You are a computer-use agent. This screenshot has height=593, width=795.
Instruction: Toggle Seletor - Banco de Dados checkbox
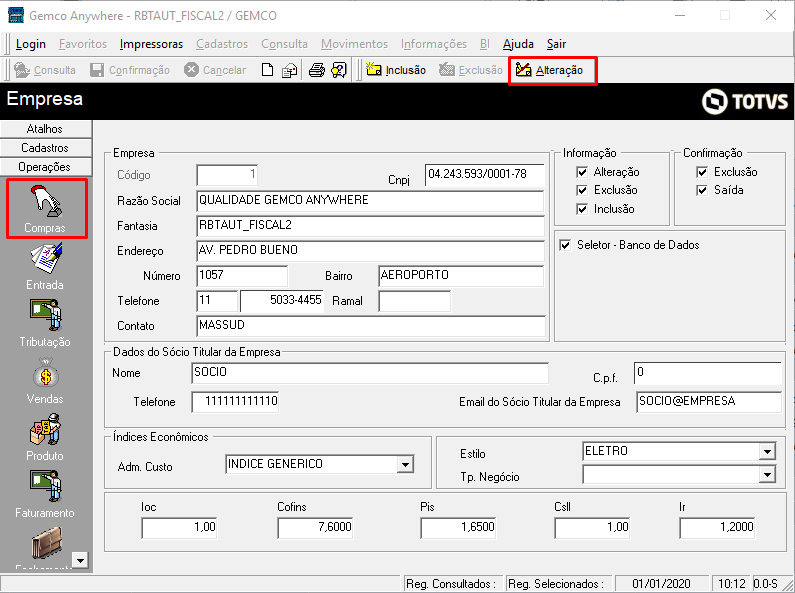[x=565, y=245]
